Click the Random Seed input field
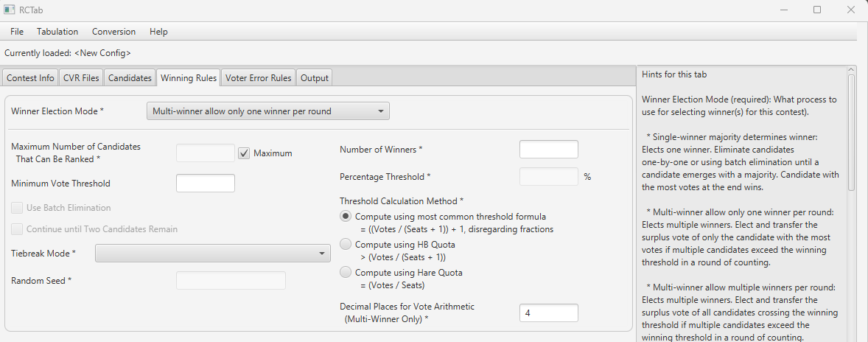868x342 pixels. tap(231, 281)
